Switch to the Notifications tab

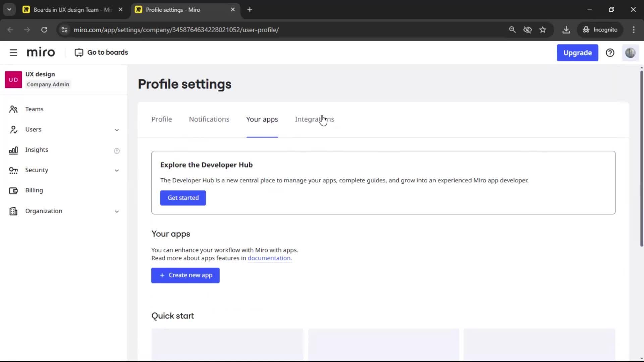tap(209, 119)
